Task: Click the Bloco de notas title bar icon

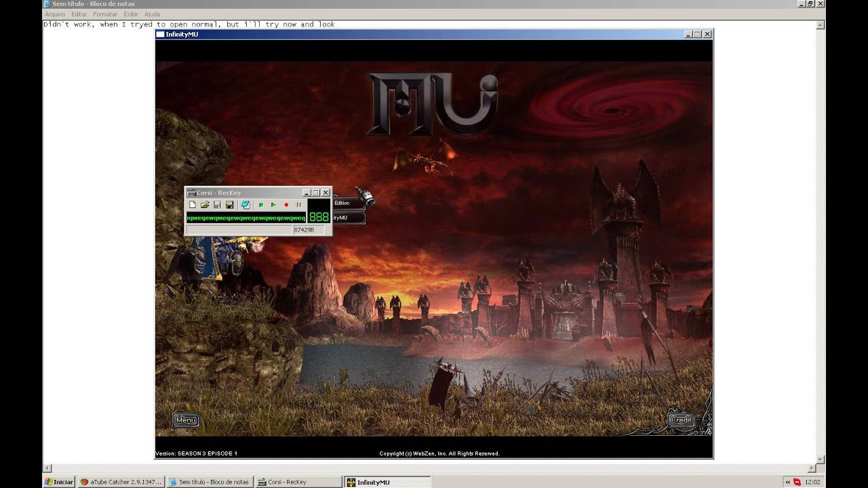Action: [x=47, y=4]
